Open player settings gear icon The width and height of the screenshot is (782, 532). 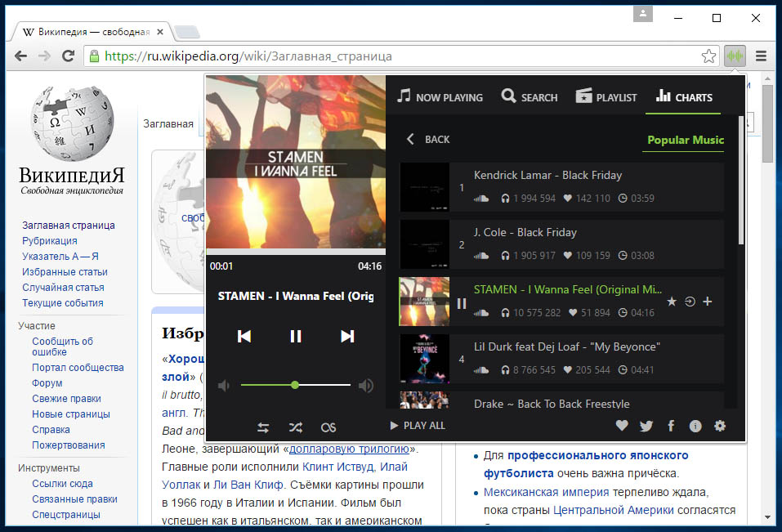[720, 426]
